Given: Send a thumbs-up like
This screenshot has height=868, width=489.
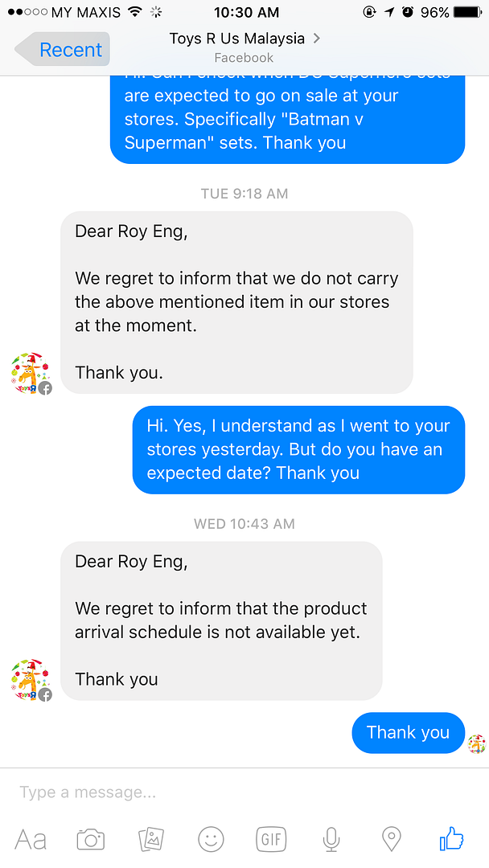Looking at the screenshot, I should [x=452, y=840].
